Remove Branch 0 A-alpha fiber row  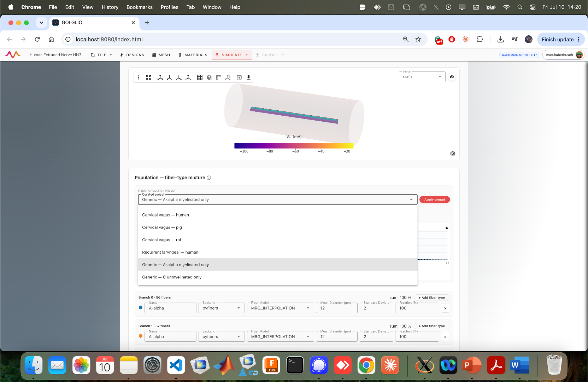coord(445,308)
